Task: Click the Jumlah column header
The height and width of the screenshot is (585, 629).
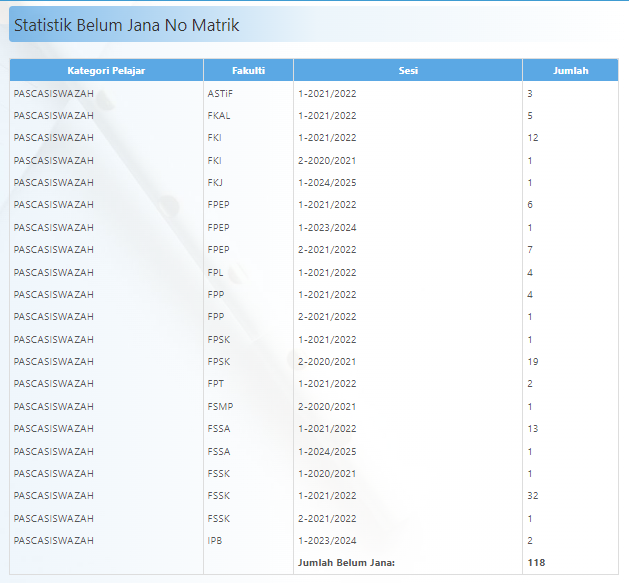Action: point(570,71)
